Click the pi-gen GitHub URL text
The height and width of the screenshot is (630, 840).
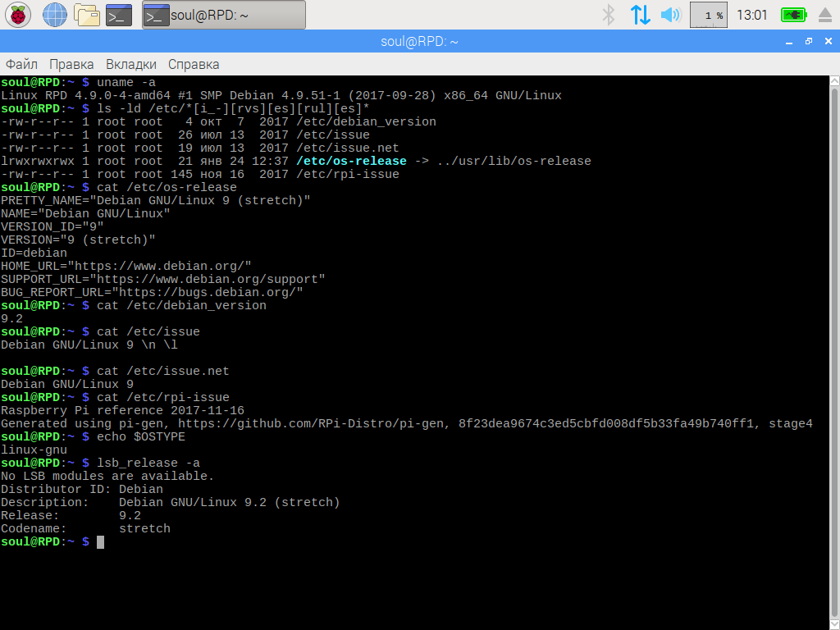(311, 424)
